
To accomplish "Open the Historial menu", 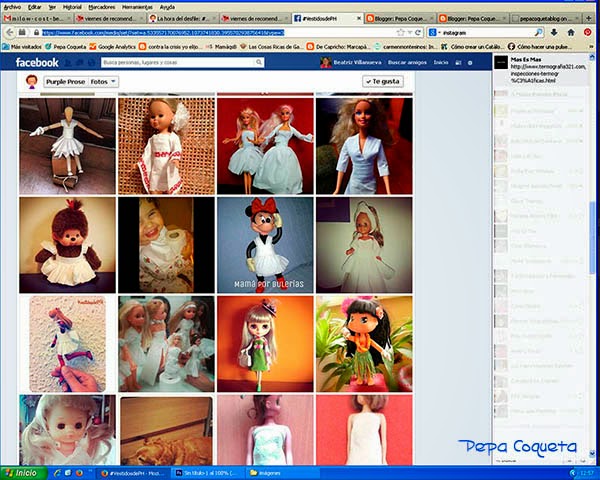I will point(72,7).
